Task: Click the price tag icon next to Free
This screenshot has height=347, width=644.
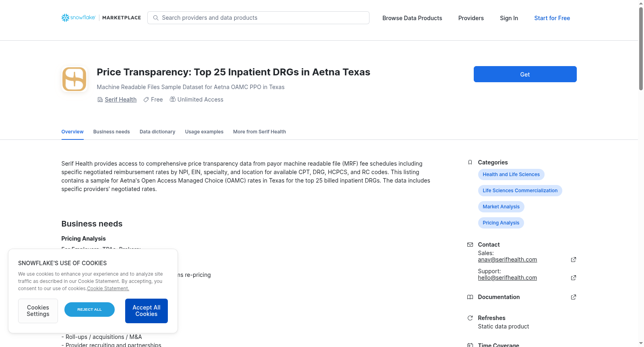Action: click(x=146, y=100)
